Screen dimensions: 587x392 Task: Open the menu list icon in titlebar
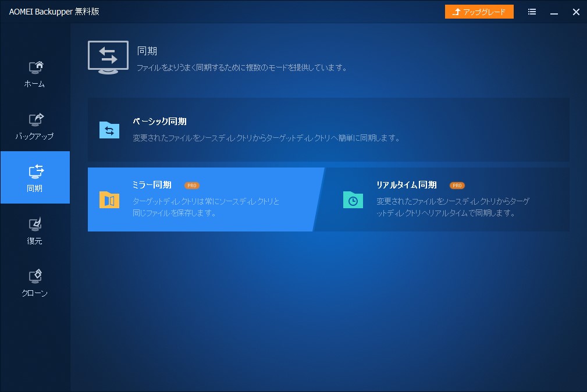pos(531,12)
